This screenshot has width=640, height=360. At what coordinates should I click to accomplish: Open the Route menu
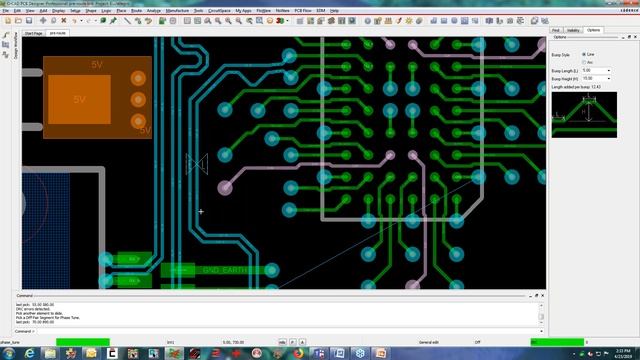(x=136, y=11)
